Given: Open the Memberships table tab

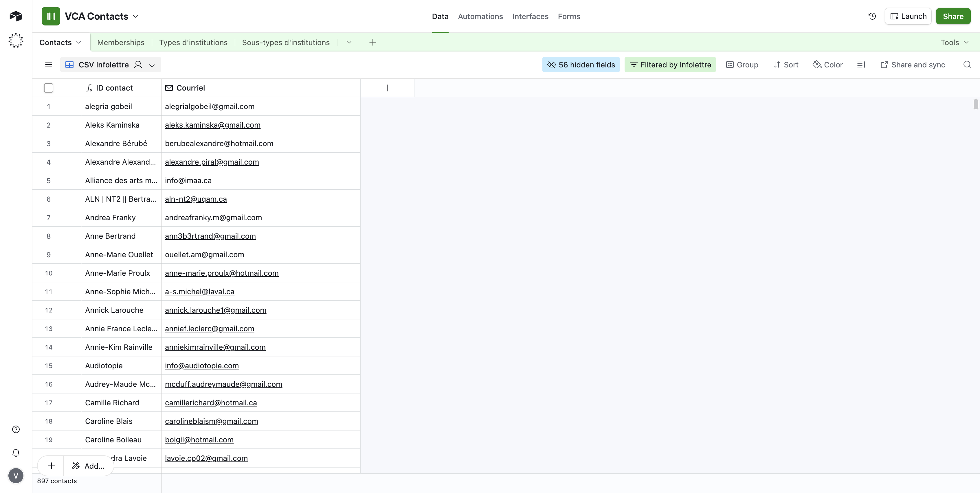Looking at the screenshot, I should point(121,43).
